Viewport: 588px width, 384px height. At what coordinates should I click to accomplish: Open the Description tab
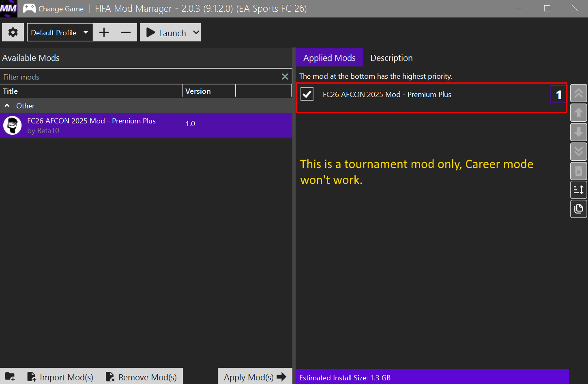click(391, 58)
